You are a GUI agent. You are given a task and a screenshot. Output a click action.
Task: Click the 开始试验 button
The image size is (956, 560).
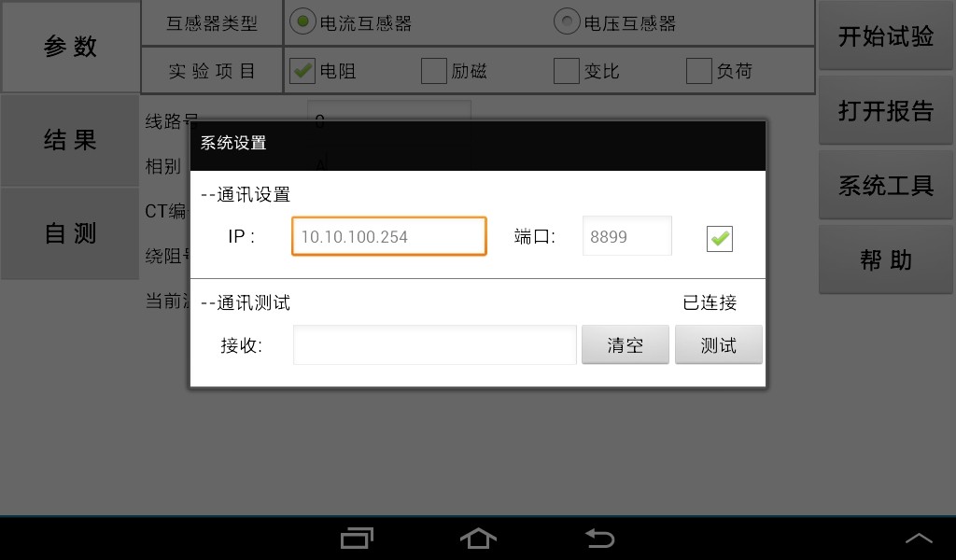(885, 36)
